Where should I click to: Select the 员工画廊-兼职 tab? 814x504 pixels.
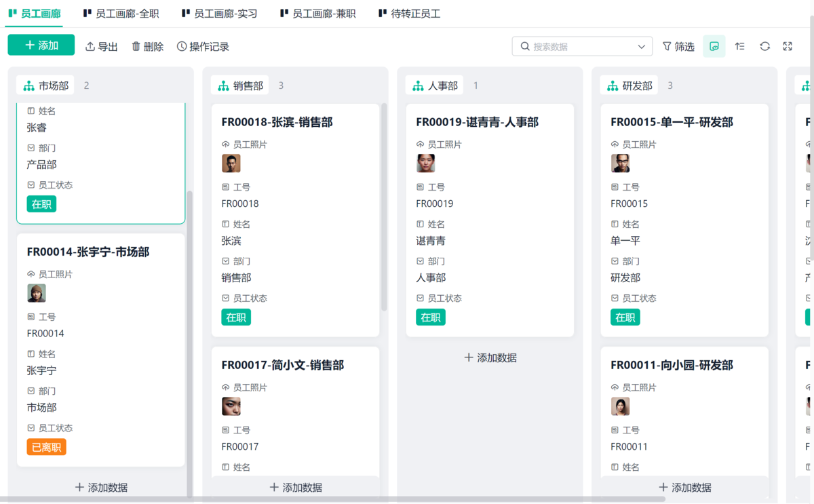[318, 14]
